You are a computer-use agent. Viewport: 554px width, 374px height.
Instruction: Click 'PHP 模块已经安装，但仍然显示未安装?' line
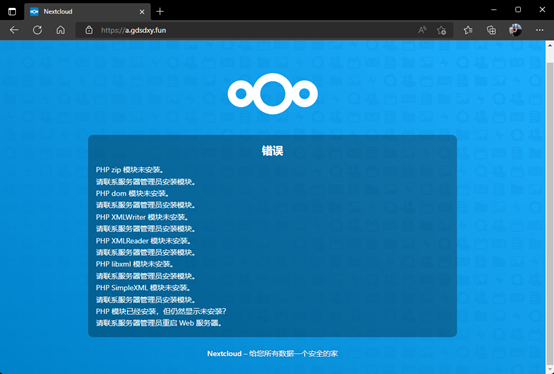[x=161, y=311]
